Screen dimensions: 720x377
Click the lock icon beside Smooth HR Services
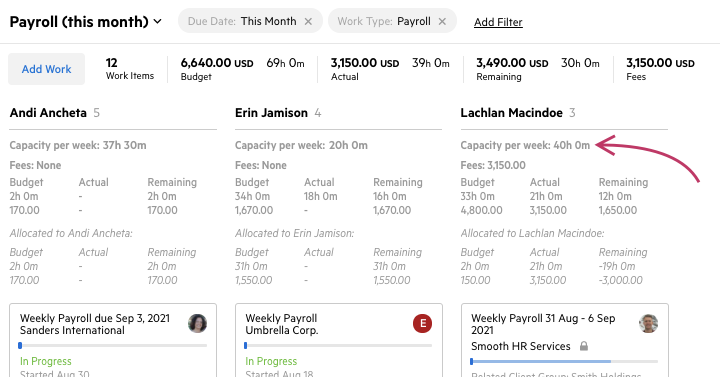click(x=584, y=346)
